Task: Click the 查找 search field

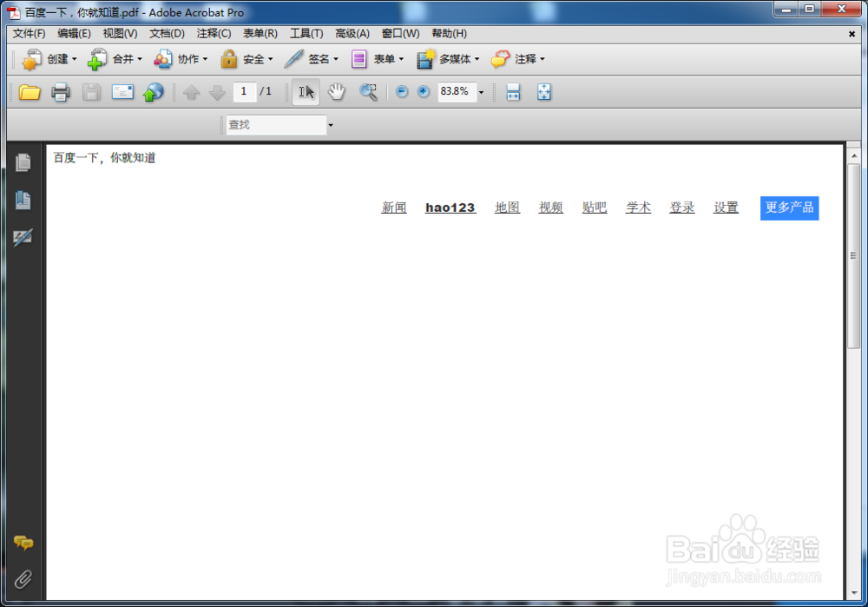Action: [276, 125]
